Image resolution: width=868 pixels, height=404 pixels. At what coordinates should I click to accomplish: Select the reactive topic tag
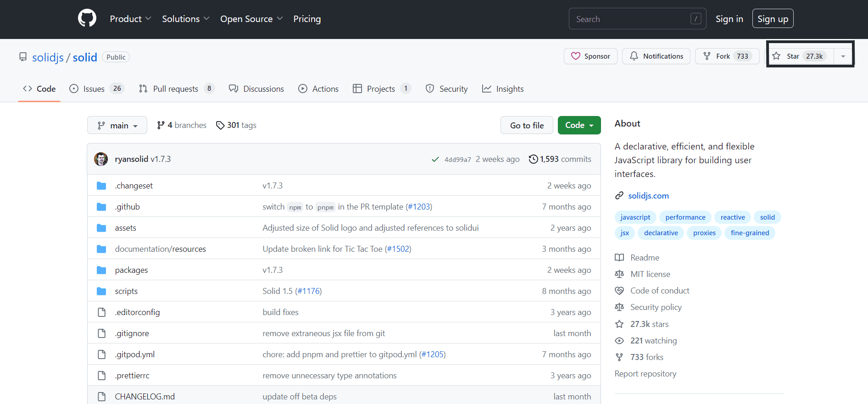coord(733,217)
